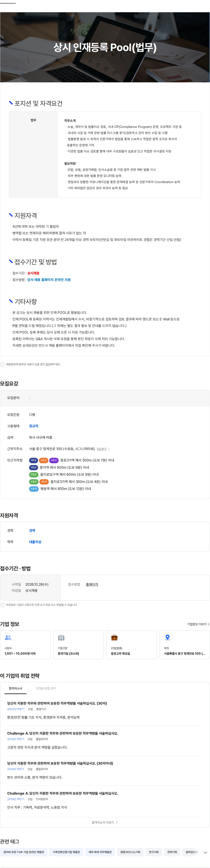The height and width of the screenshot is (868, 210).
Task: Select tag 경영·비즈니스기획
Action: tap(130, 852)
